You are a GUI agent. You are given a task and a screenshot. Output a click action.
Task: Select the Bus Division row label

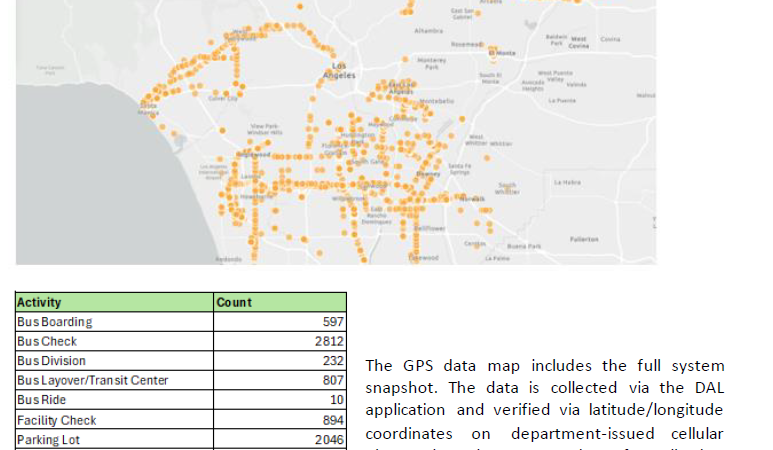[52, 361]
